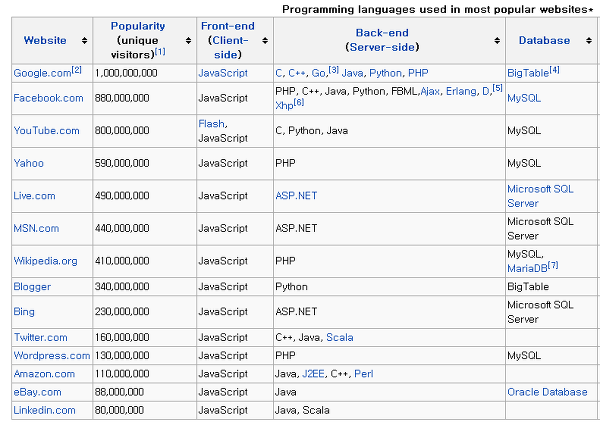Open the Popularity header link
Viewport: 600px width, 422px height.
coord(138,26)
